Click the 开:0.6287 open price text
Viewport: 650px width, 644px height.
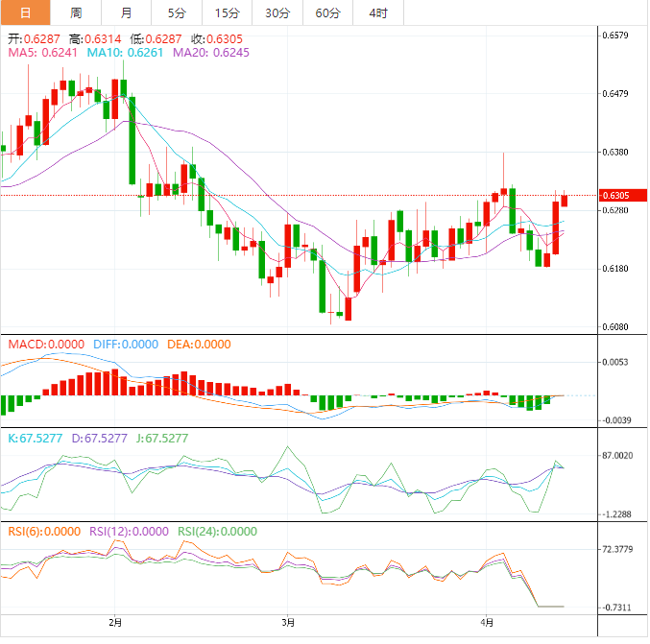[x=34, y=39]
